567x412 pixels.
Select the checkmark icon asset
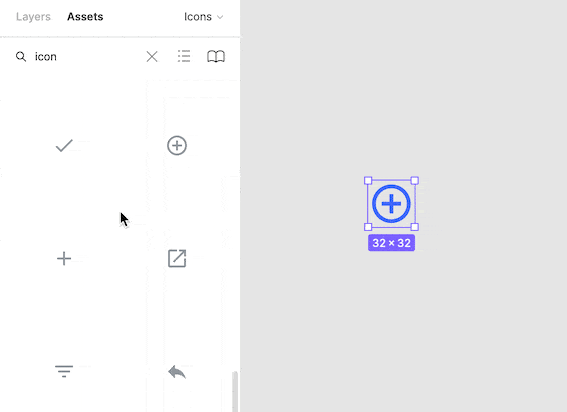64,145
